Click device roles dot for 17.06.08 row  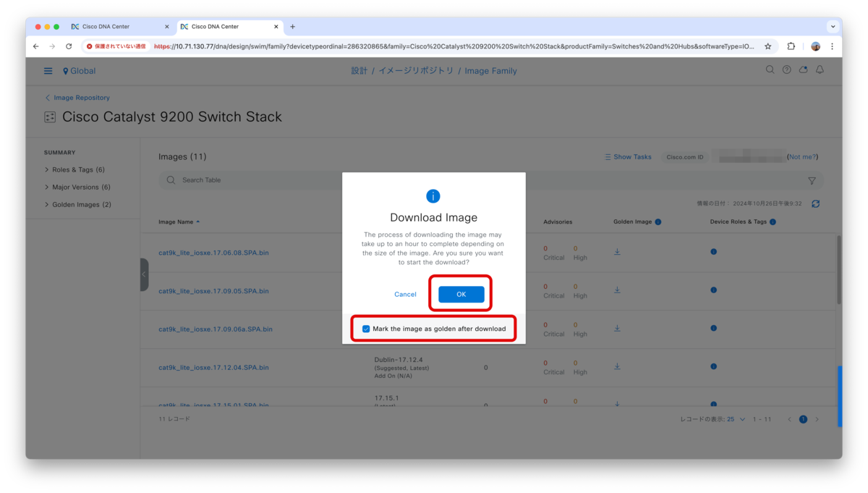(713, 252)
